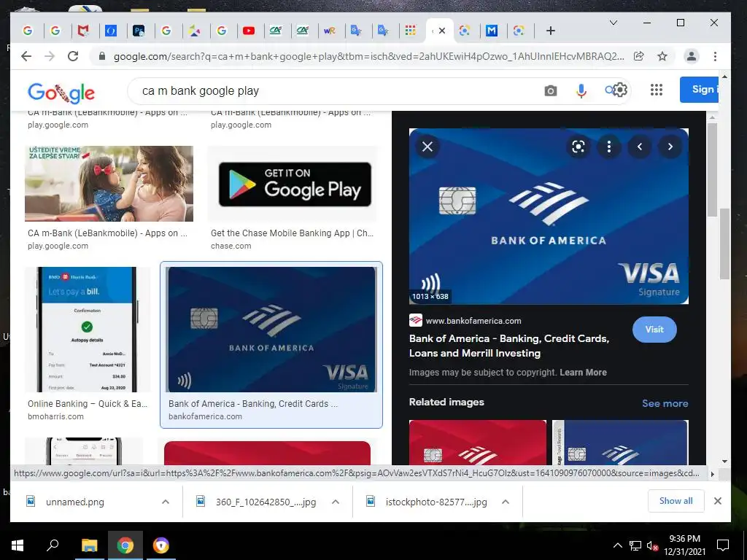Screen dimensions: 747x560
Task: Switch to the YouTube tab
Action: pos(248,31)
